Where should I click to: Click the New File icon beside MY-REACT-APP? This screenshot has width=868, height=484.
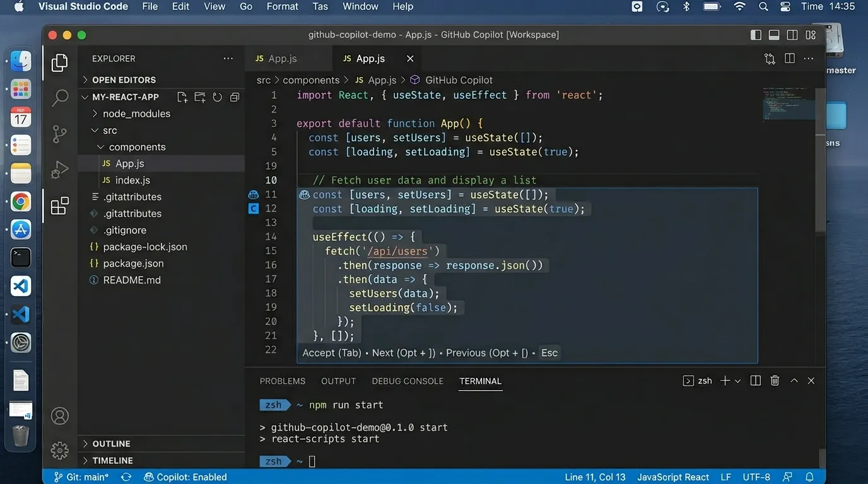point(182,97)
